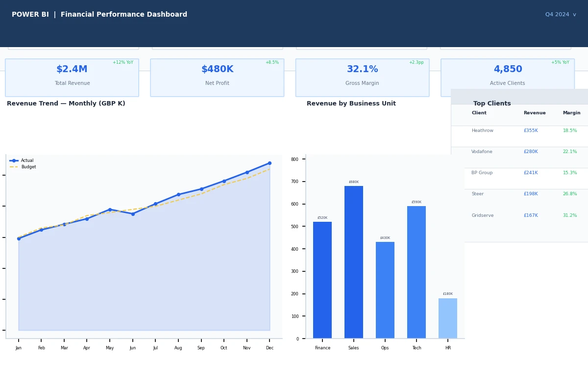Click the December data point on Actual line
Viewport: 588px width, 368px height.
pos(269,163)
